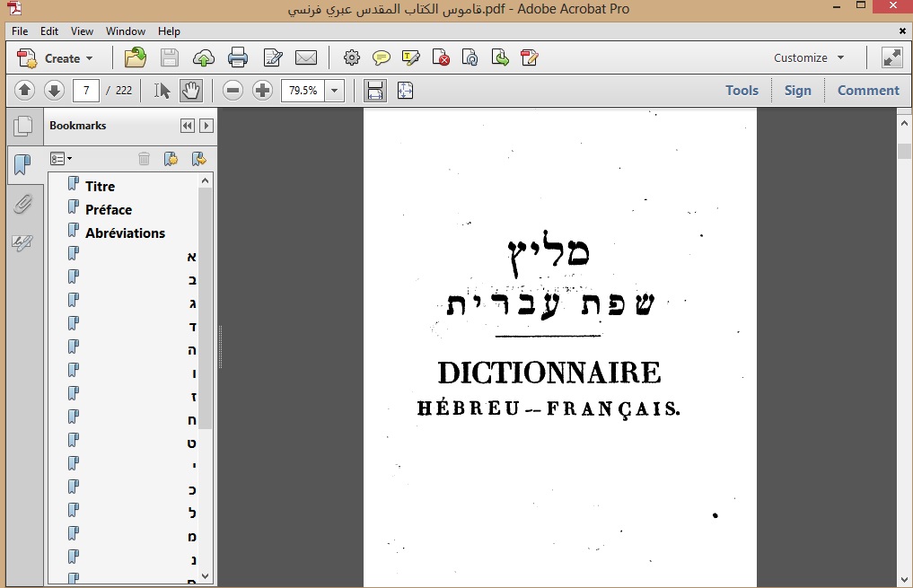Click the Préface bookmark
The width and height of the screenshot is (913, 588).
point(109,210)
